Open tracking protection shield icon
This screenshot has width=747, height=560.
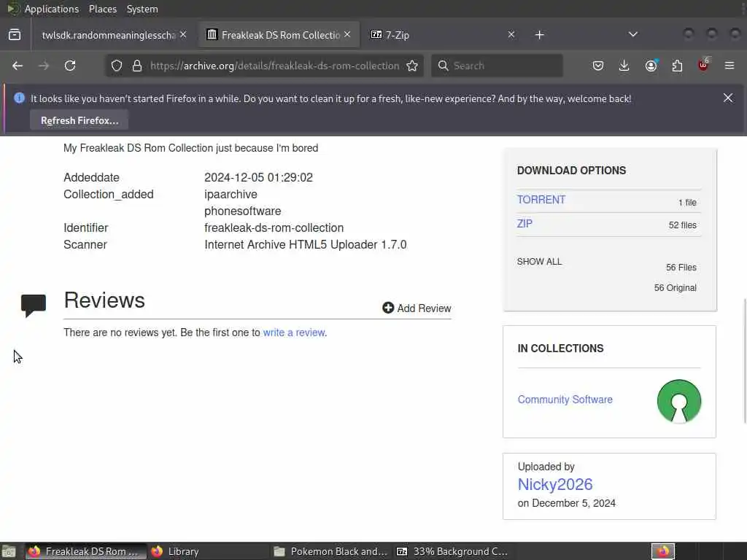(x=117, y=66)
